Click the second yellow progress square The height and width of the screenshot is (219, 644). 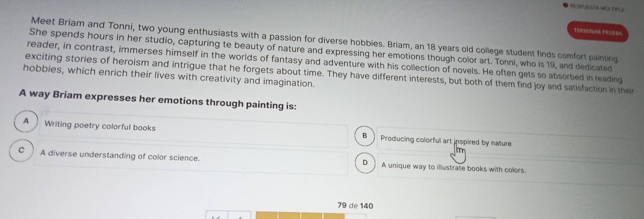pos(289,216)
